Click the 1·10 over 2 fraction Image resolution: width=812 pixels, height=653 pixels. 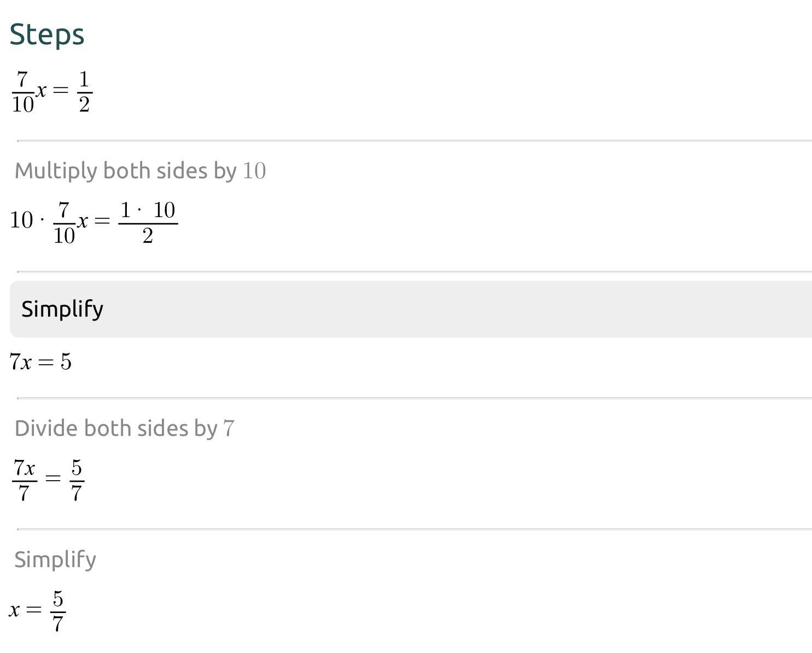coord(148,222)
